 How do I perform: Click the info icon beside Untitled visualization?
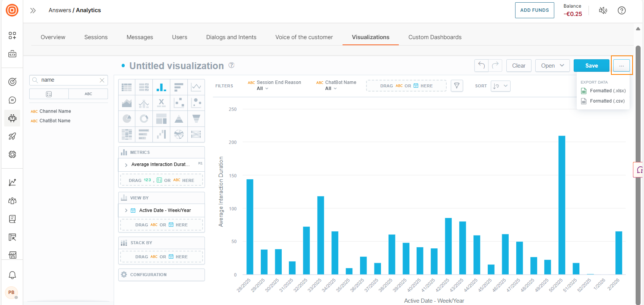pos(231,65)
